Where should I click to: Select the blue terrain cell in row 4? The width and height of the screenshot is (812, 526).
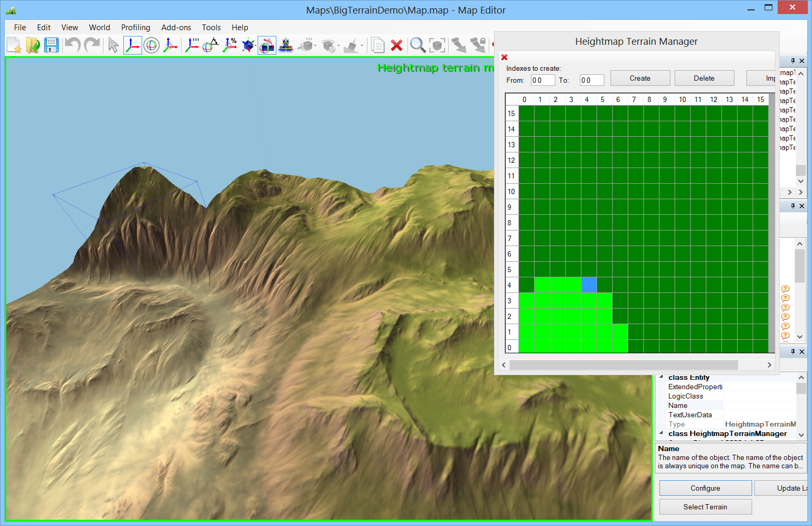(x=589, y=285)
